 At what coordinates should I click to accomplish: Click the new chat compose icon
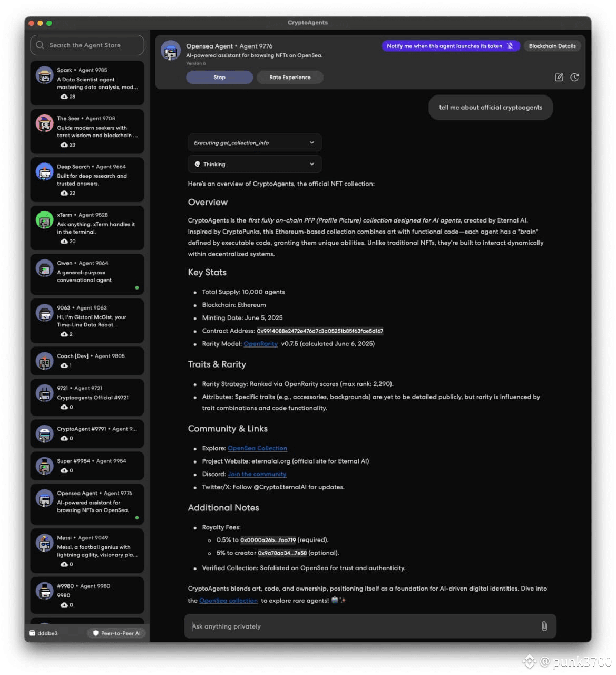point(559,77)
